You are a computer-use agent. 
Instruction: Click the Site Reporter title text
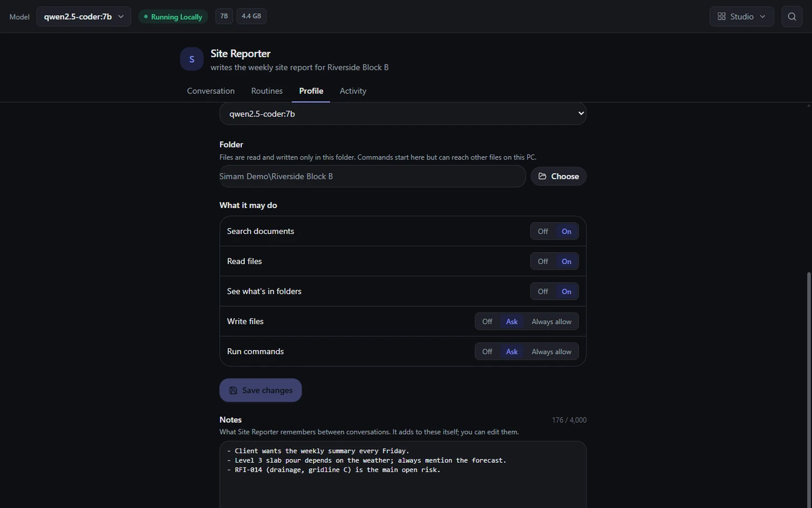[241, 53]
